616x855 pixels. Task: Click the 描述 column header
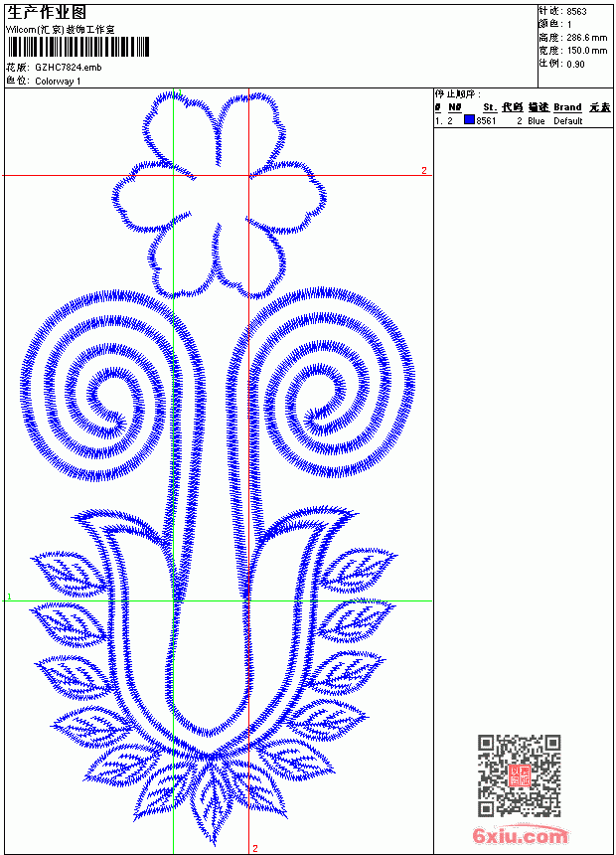(539, 107)
